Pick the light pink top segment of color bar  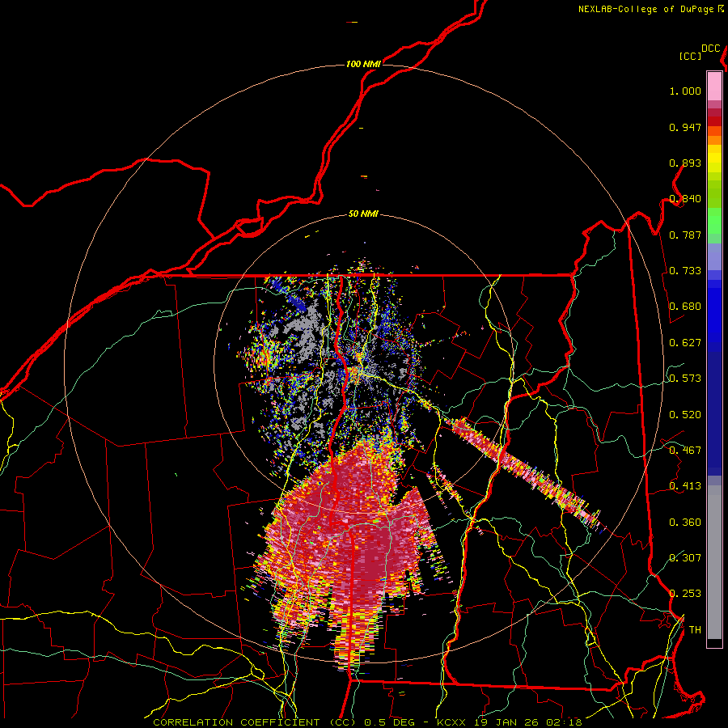click(714, 86)
